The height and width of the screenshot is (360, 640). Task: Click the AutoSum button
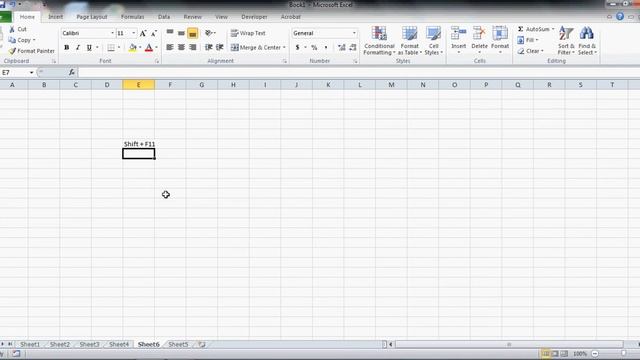coord(533,29)
